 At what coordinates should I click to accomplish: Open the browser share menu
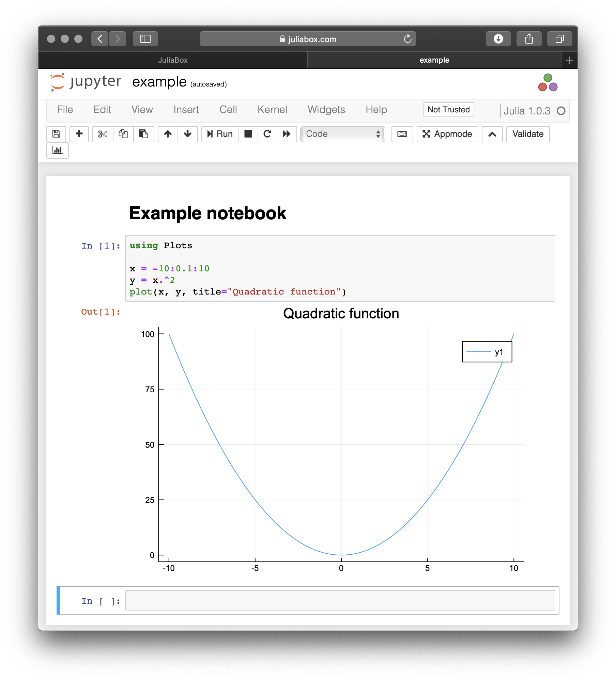tap(529, 39)
